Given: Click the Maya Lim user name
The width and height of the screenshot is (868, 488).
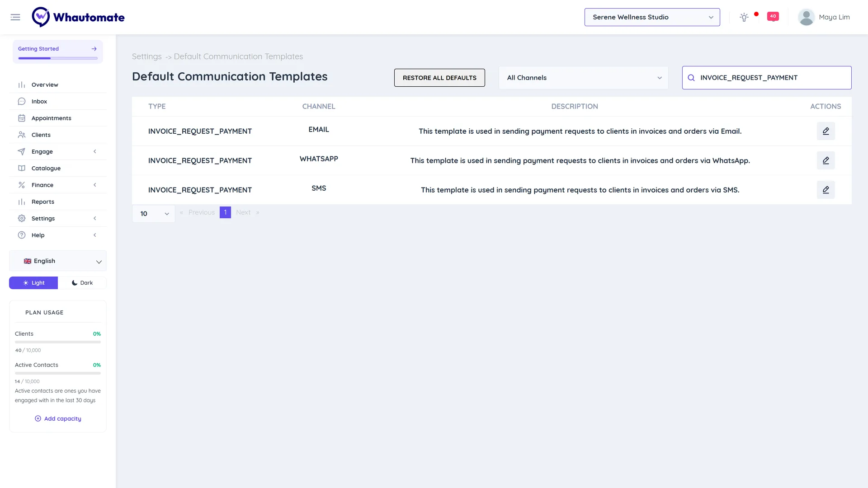Looking at the screenshot, I should click(834, 17).
